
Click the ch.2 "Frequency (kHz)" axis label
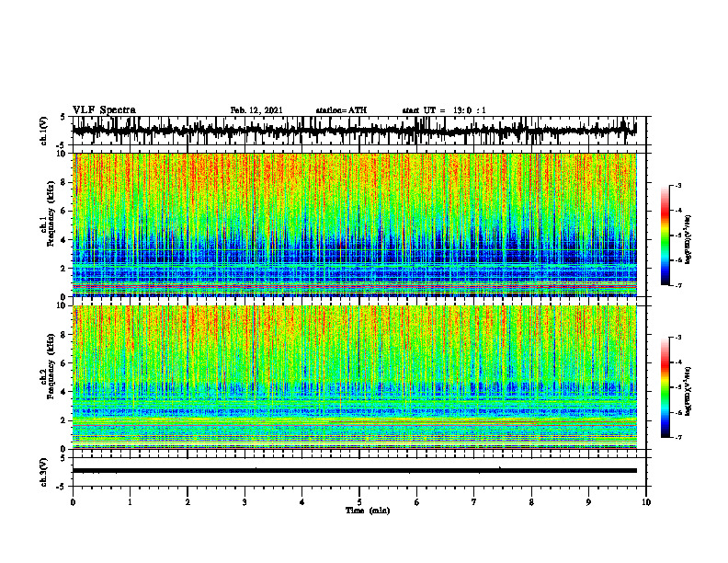[x=51, y=366]
